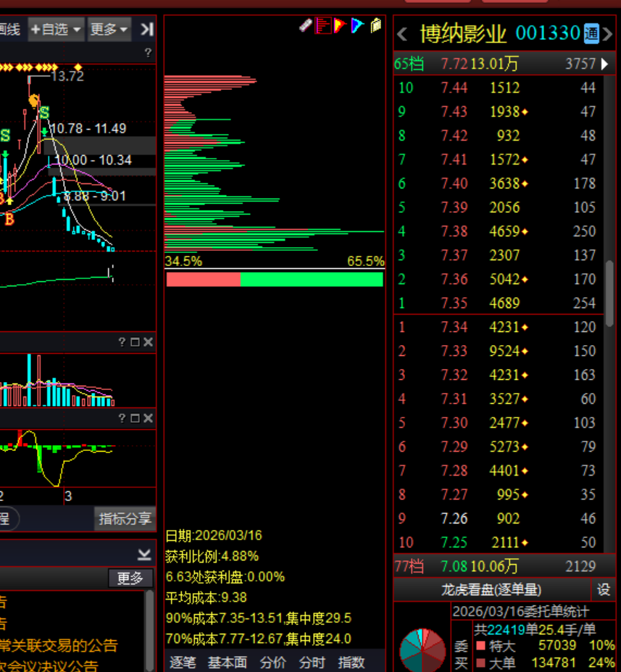Click the 日期:2026/03/16 line

coord(214,536)
